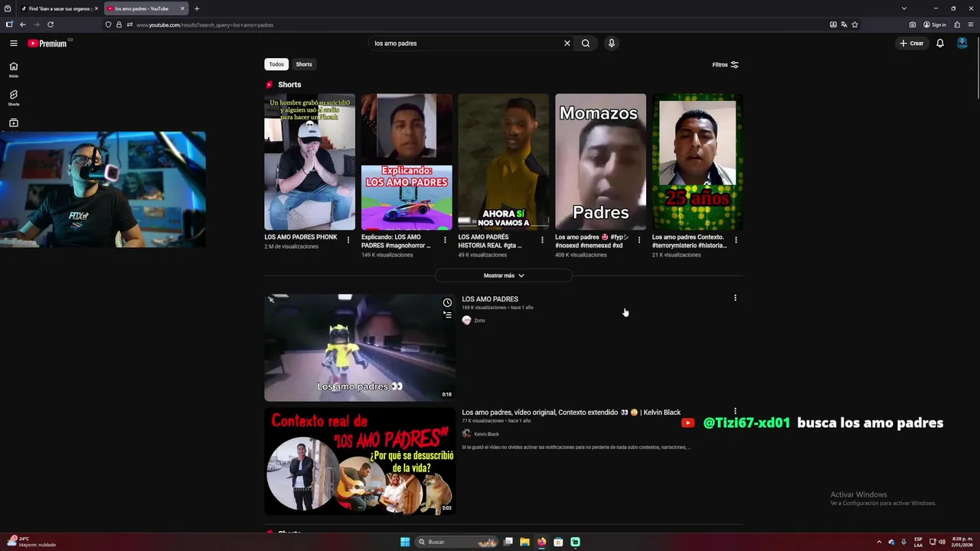Play the 0:18 'Los amo padres' video thumbnail
Viewport: 980px width, 551px height.
[x=359, y=347]
